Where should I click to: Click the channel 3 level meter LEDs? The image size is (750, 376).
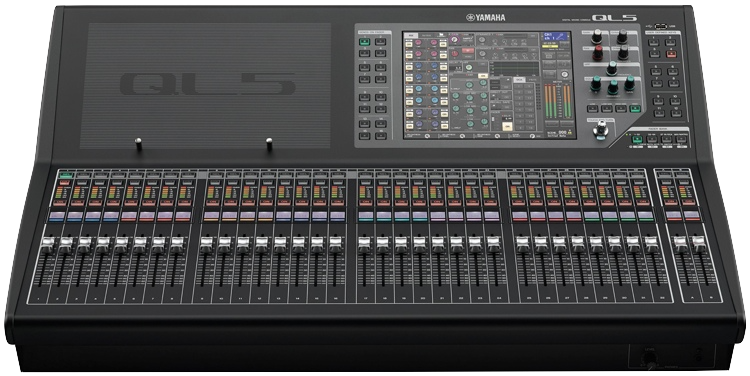click(x=94, y=192)
